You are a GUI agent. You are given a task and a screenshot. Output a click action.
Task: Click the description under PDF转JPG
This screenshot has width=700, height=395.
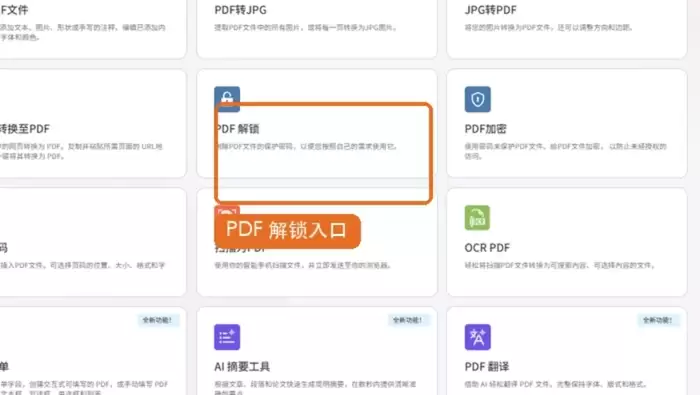306,27
